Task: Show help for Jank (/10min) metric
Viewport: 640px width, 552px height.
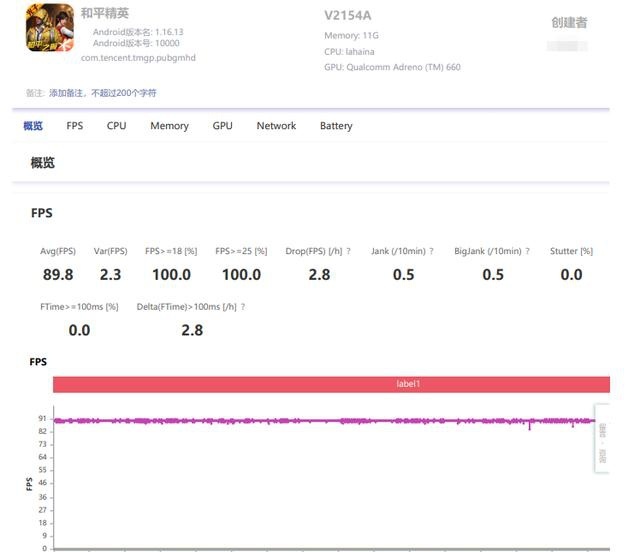Action: click(x=431, y=251)
